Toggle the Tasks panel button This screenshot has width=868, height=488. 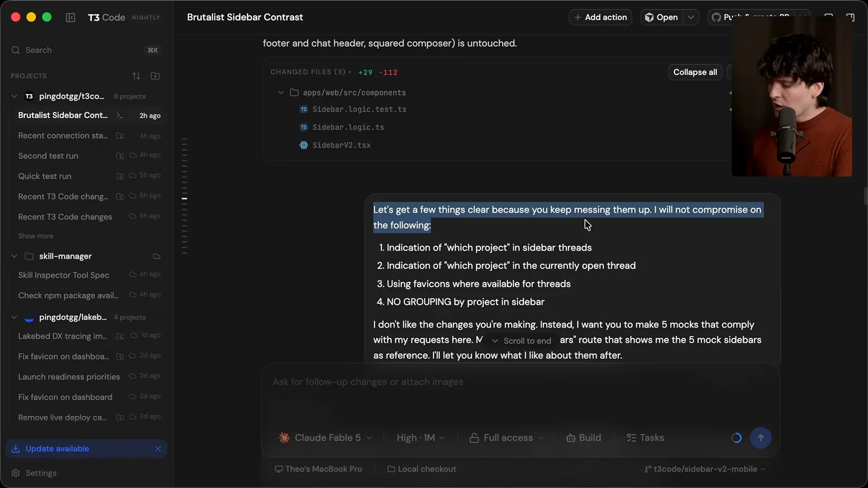(x=646, y=438)
